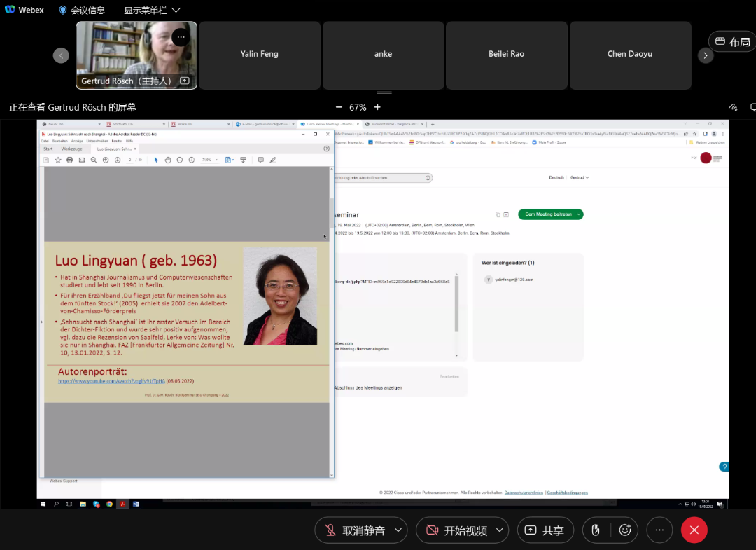This screenshot has height=550, width=756.
Task: Unmute microphone with 取消静音 button
Action: [354, 530]
